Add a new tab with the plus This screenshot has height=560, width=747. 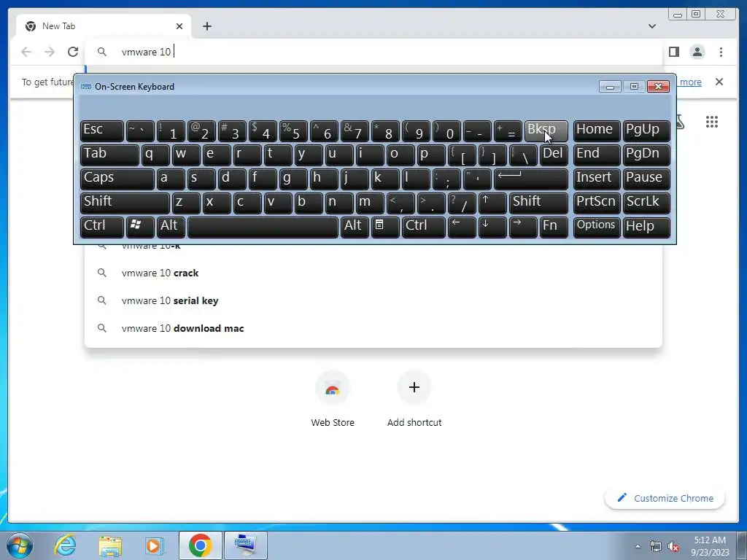coord(206,26)
